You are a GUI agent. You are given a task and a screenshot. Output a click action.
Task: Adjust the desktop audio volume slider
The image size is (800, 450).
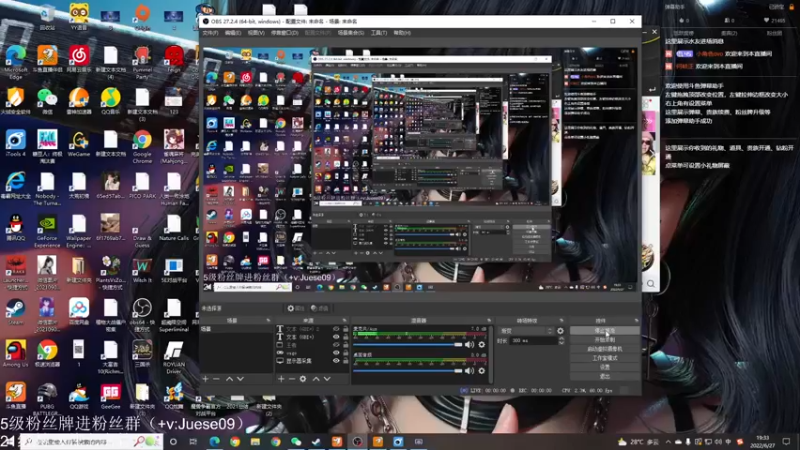point(408,371)
